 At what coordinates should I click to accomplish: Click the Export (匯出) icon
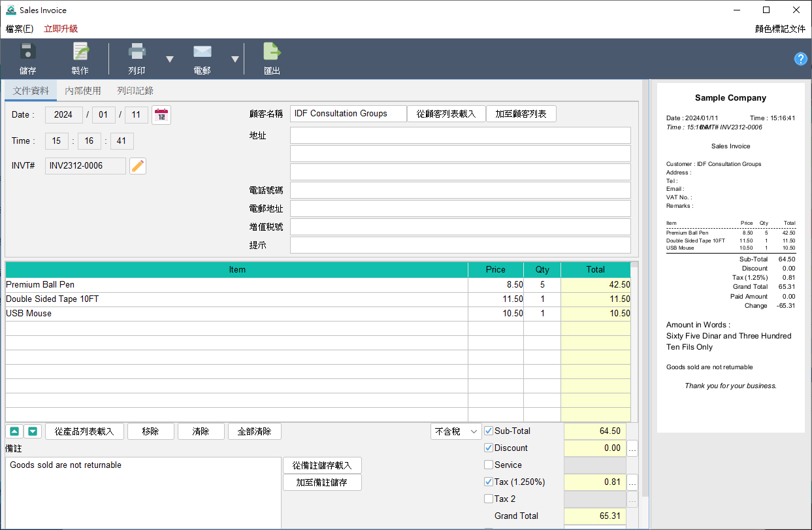click(272, 52)
